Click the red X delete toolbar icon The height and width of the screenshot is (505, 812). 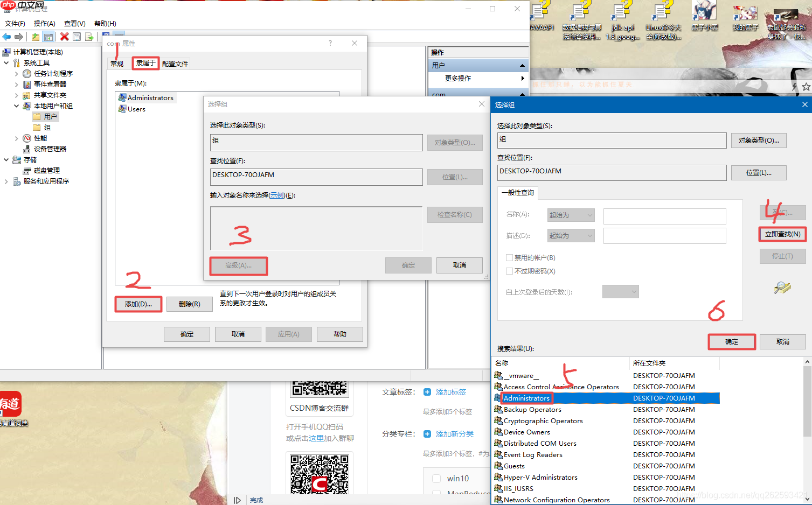click(x=64, y=37)
